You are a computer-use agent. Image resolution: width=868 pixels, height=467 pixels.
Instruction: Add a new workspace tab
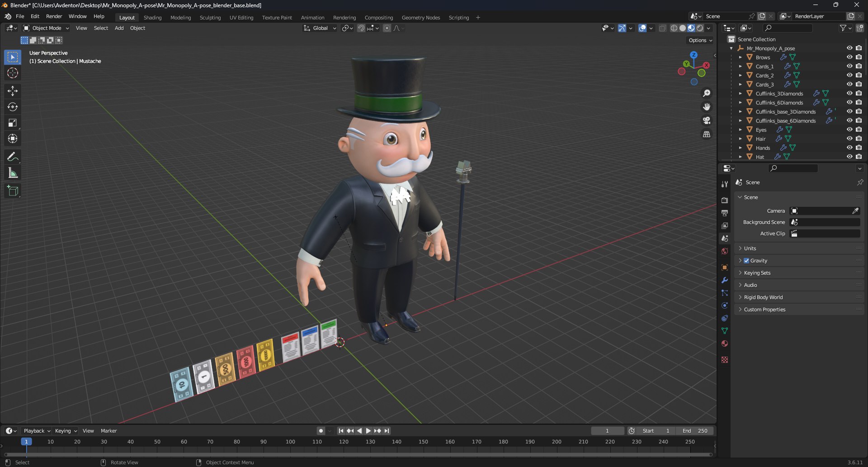coord(478,18)
